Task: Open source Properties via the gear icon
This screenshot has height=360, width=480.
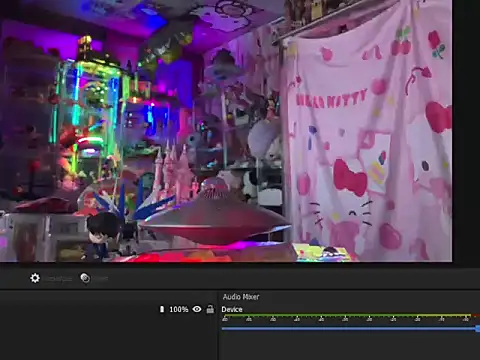Action: pyautogui.click(x=35, y=278)
